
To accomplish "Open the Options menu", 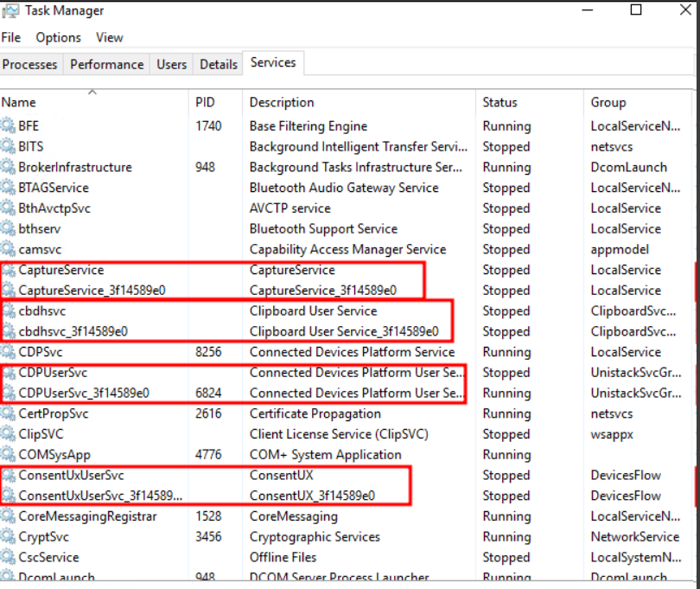I will click(59, 37).
